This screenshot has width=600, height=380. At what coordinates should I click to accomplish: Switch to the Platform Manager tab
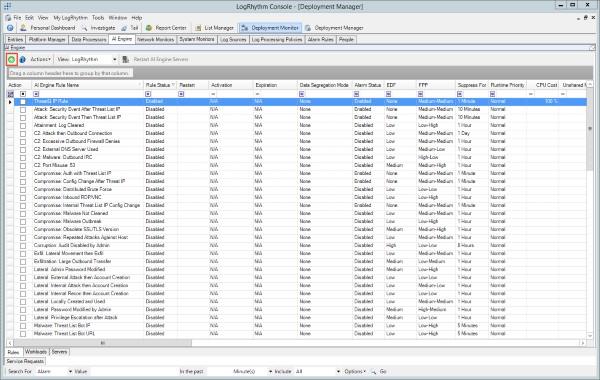tap(47, 39)
